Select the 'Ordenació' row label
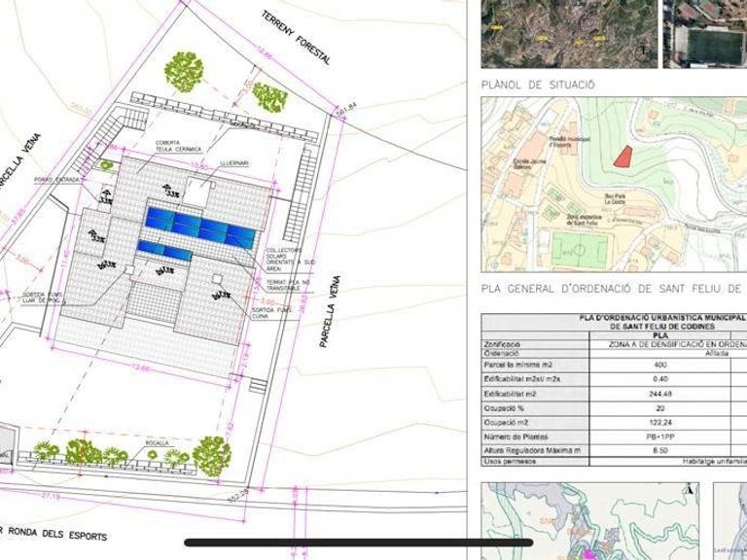 tap(501, 353)
